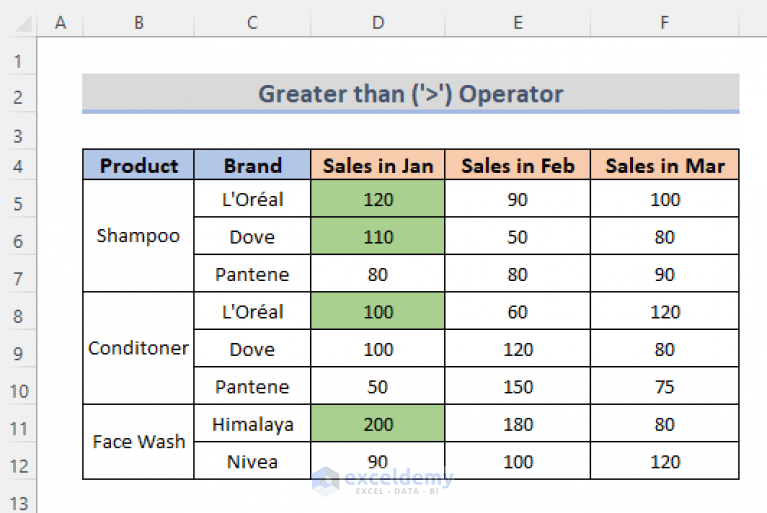The image size is (767, 513).
Task: Click the 'Brand' header cell
Action: 252,165
